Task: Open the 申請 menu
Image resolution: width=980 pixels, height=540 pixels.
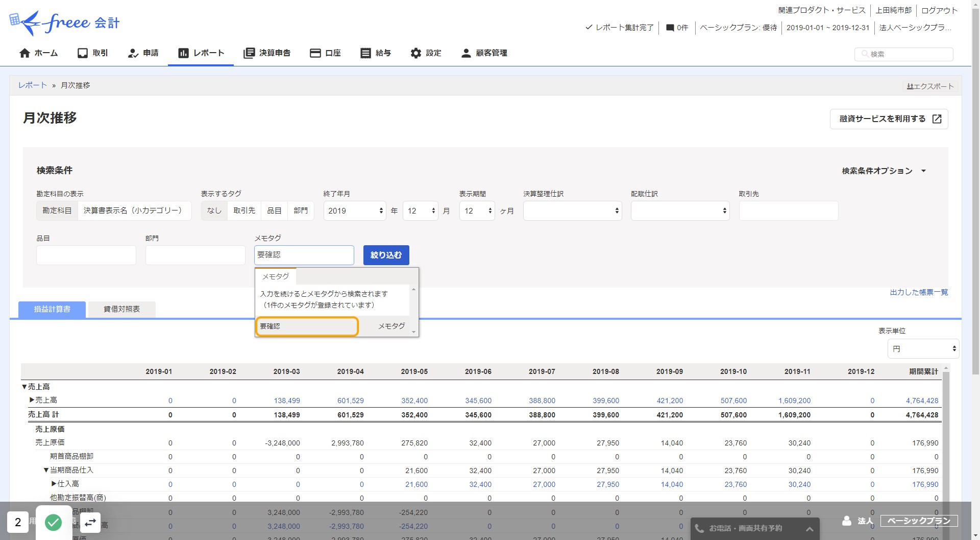Action: 143,53
